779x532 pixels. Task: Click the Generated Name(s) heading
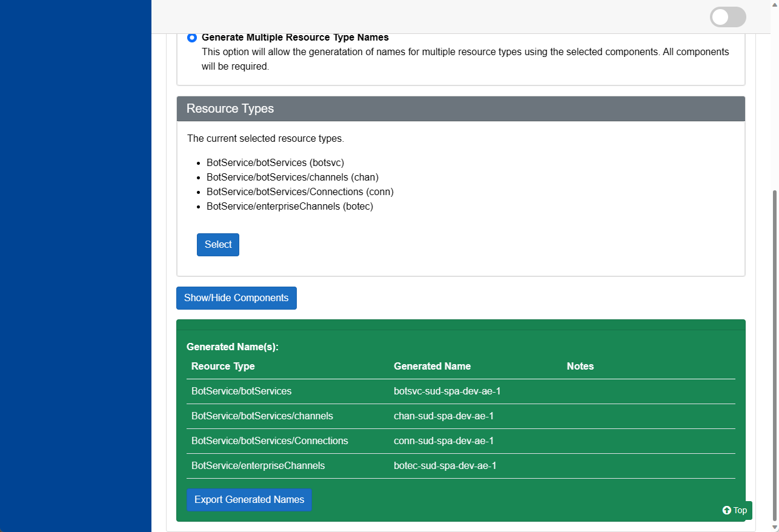pyautogui.click(x=232, y=347)
